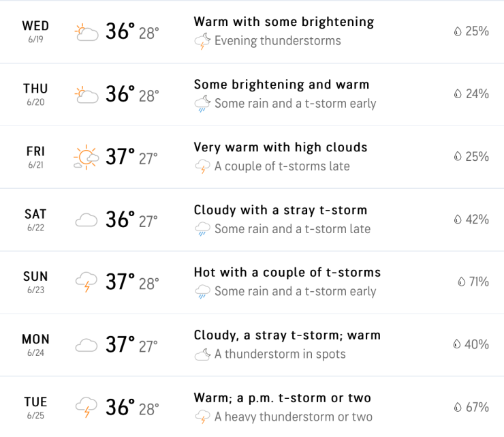This screenshot has height=437, width=504.
Task: Click Sunday's thunderstorm weather icon
Action: 86,282
